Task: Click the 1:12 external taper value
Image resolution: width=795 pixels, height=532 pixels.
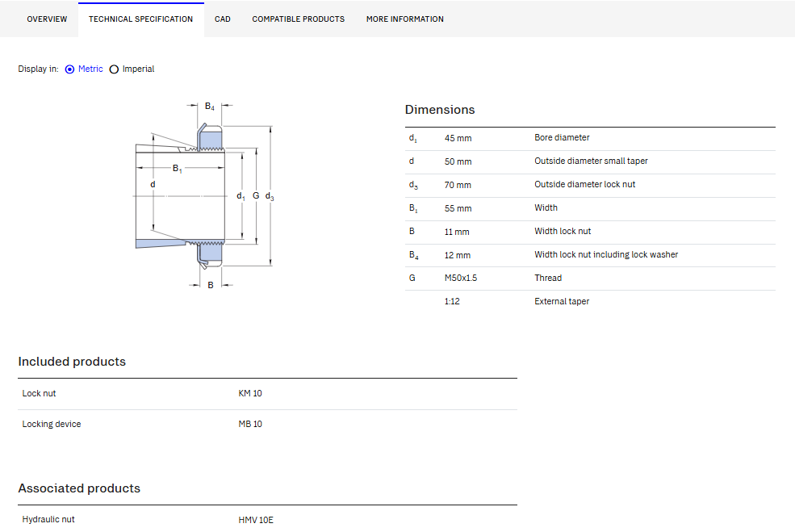Action: [452, 301]
